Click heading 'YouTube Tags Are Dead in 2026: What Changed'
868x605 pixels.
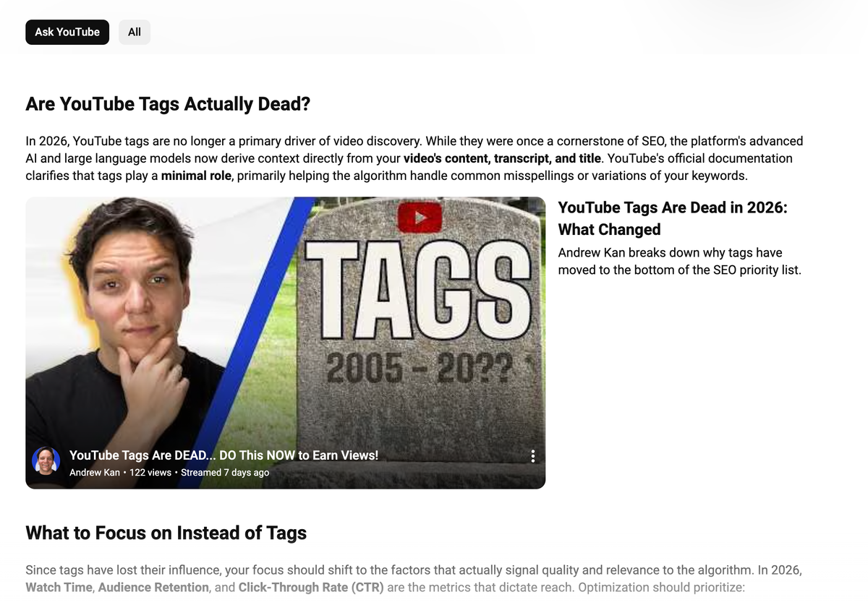point(673,218)
